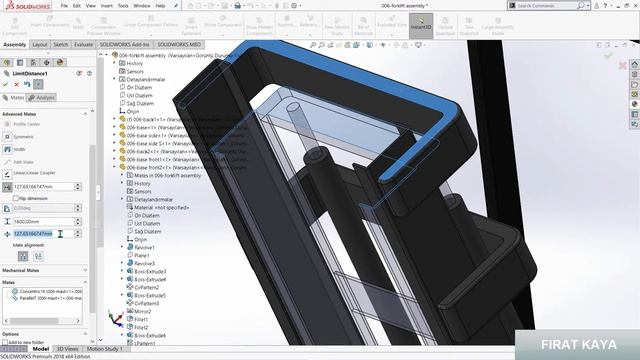This screenshot has height=360, width=640.
Task: Open the Appearances tab in the task pane
Action: pyautogui.click(x=634, y=104)
